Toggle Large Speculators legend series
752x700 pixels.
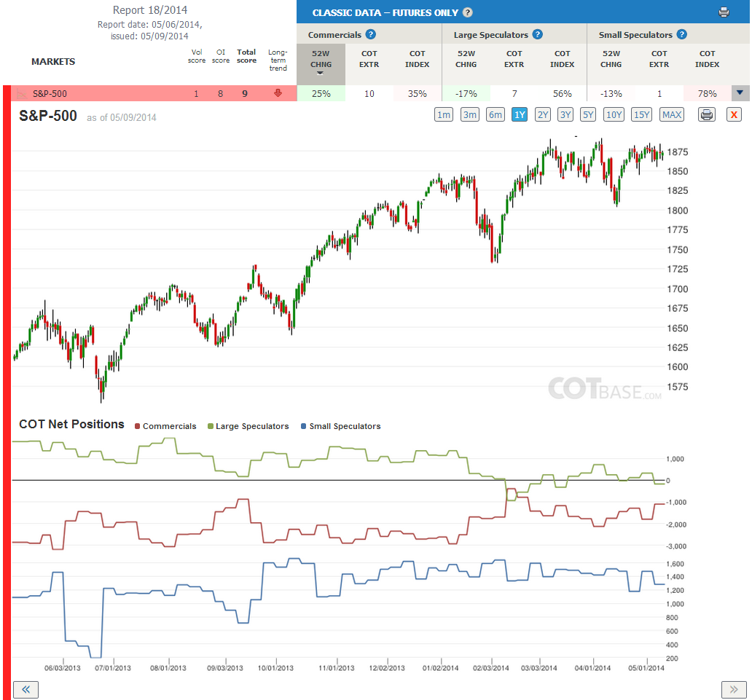(x=248, y=426)
